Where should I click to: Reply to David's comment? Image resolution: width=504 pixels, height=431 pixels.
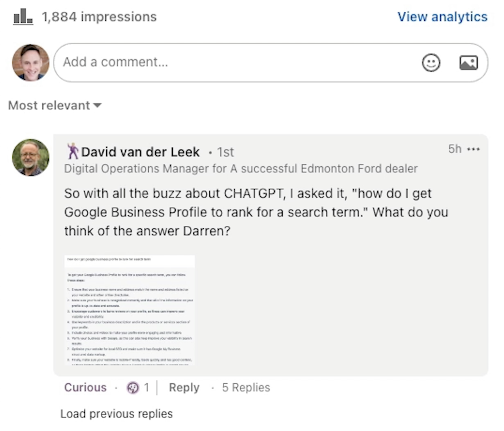tap(184, 388)
